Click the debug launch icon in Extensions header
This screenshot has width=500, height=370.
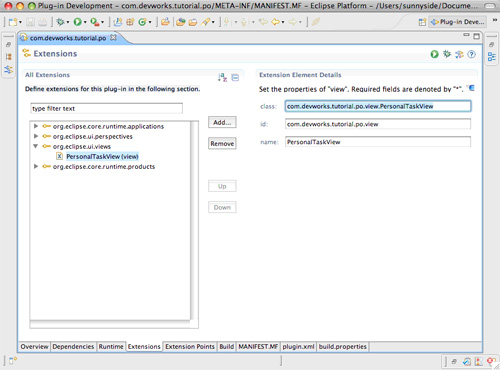click(x=447, y=54)
